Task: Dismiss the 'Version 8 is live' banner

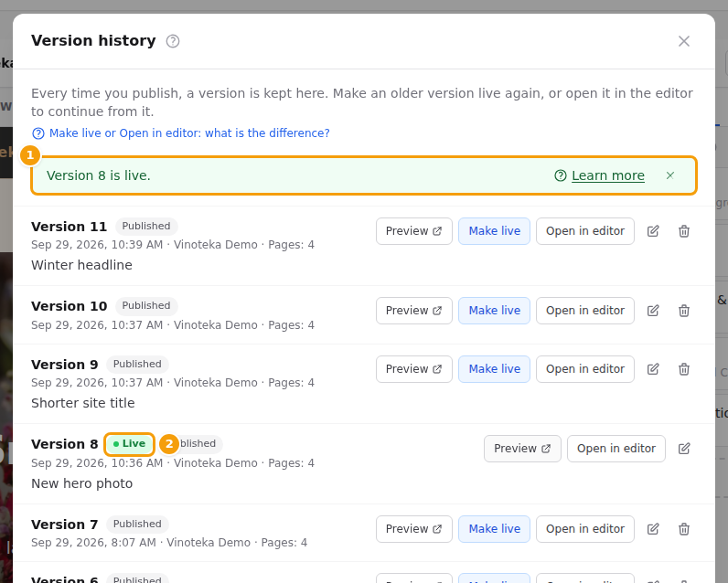Action: point(669,175)
